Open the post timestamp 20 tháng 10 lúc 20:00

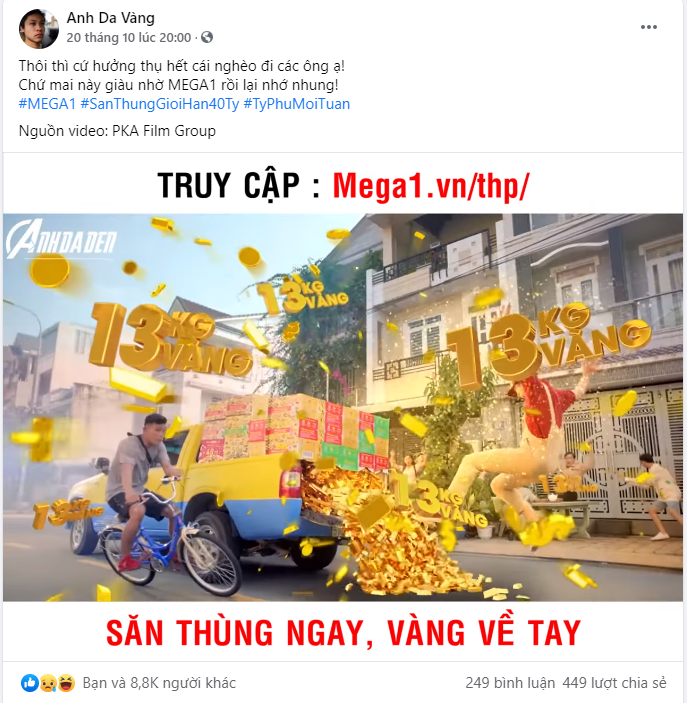tap(129, 38)
